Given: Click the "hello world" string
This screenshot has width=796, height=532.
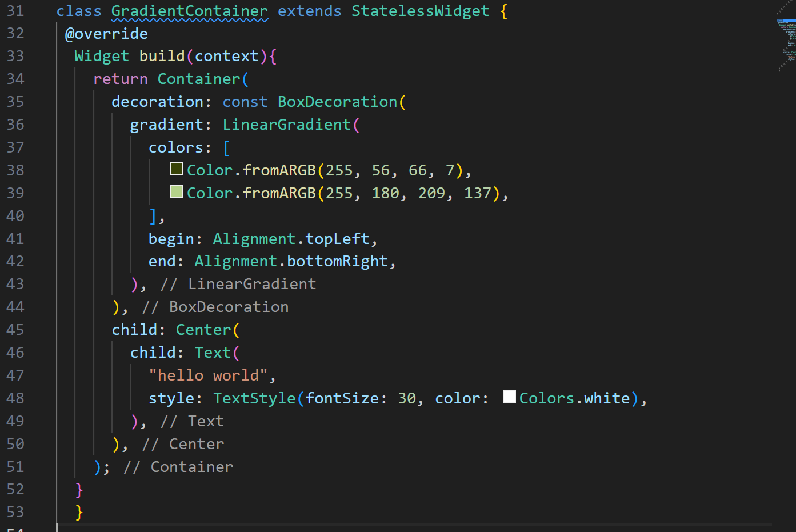Looking at the screenshot, I should click(208, 375).
